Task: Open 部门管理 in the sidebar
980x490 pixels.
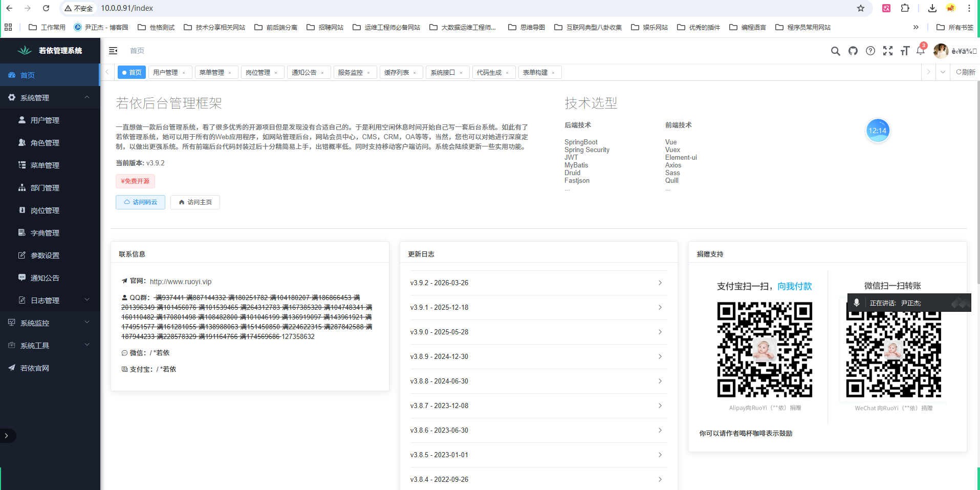Action: coord(50,187)
